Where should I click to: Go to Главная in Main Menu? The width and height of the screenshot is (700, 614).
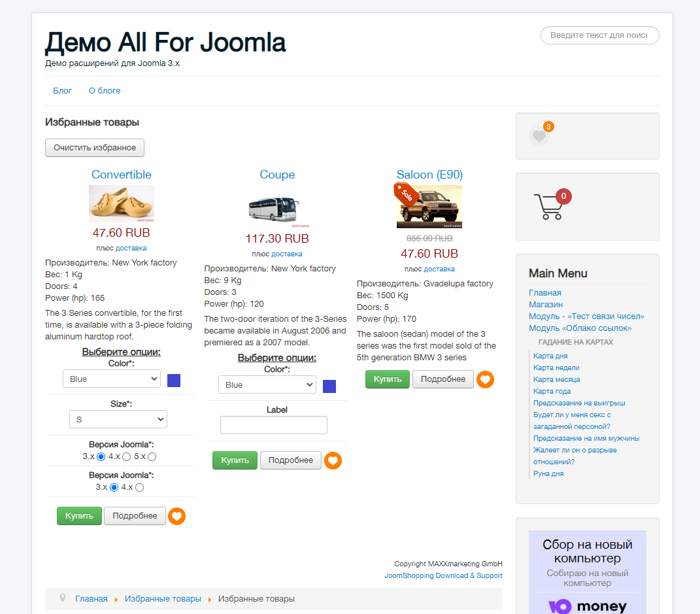click(x=544, y=292)
